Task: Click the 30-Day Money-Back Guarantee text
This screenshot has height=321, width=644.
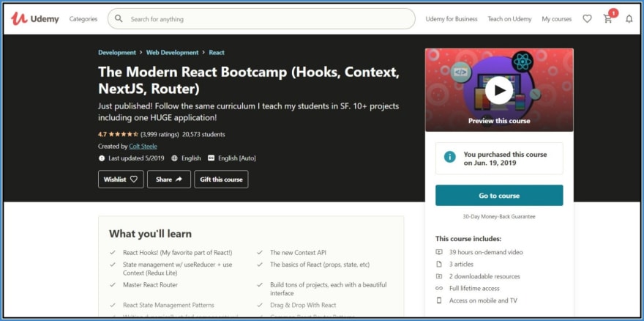Action: [x=499, y=216]
